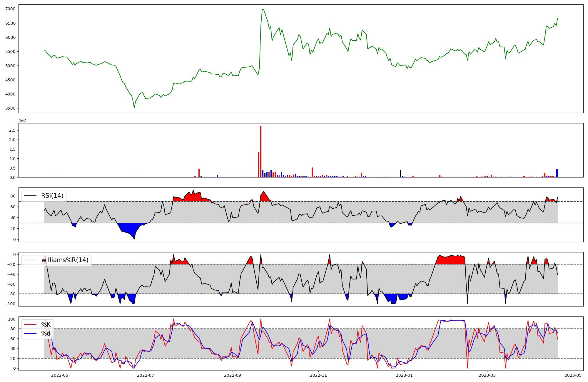Select the %d legend entry text
Screen dimensions: 588x382
click(x=46, y=334)
